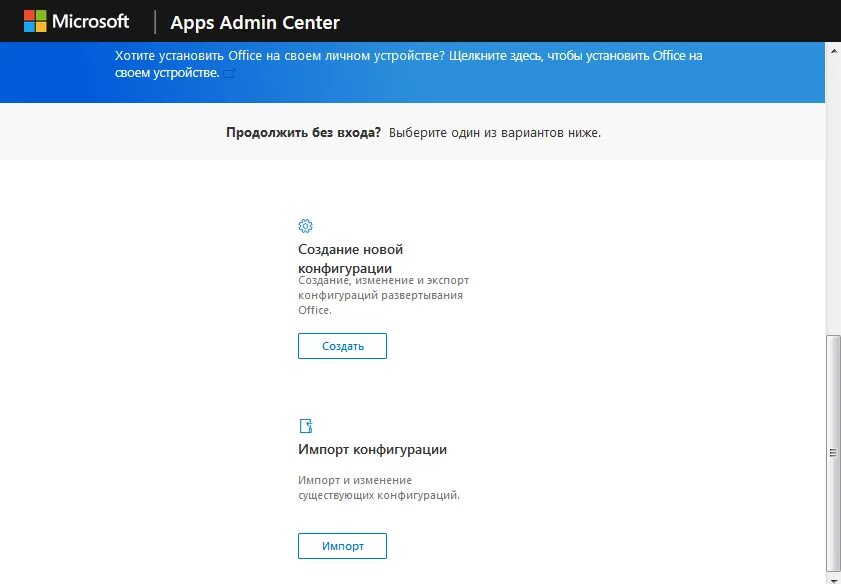Click the 'Импорт и изменение существующих конфигураций.' description
This screenshot has height=584, width=841.
tap(379, 487)
